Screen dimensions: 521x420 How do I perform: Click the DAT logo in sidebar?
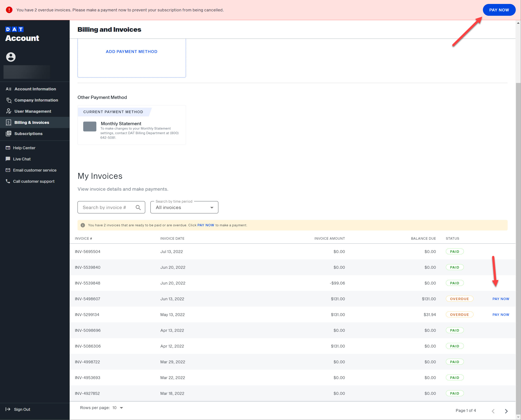pos(14,29)
